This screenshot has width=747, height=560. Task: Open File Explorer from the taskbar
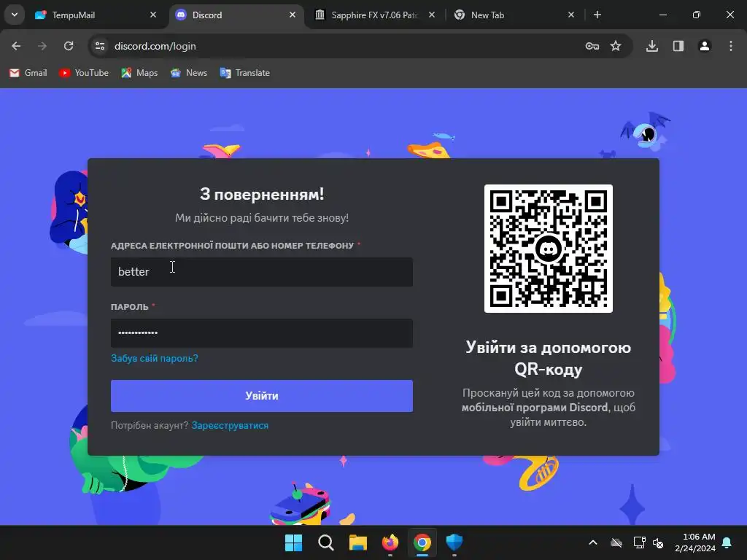[357, 542]
